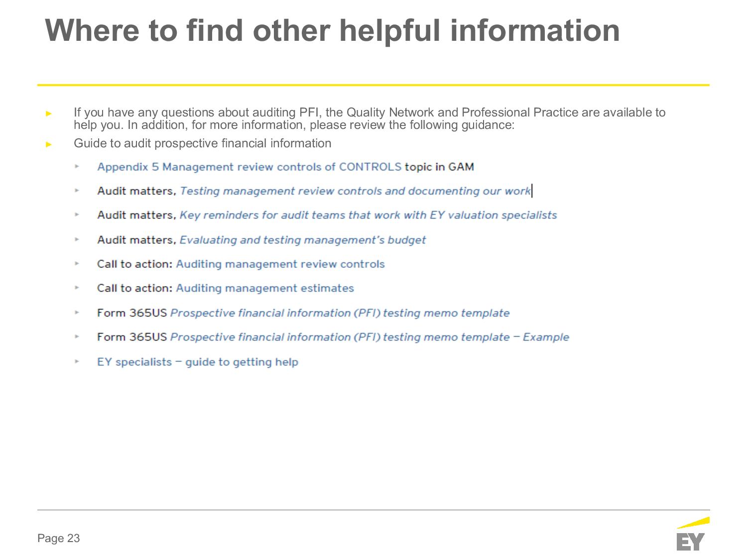The image size is (747, 560).
Task: Open the 'Auditing management review controls' link
Action: tap(280, 264)
